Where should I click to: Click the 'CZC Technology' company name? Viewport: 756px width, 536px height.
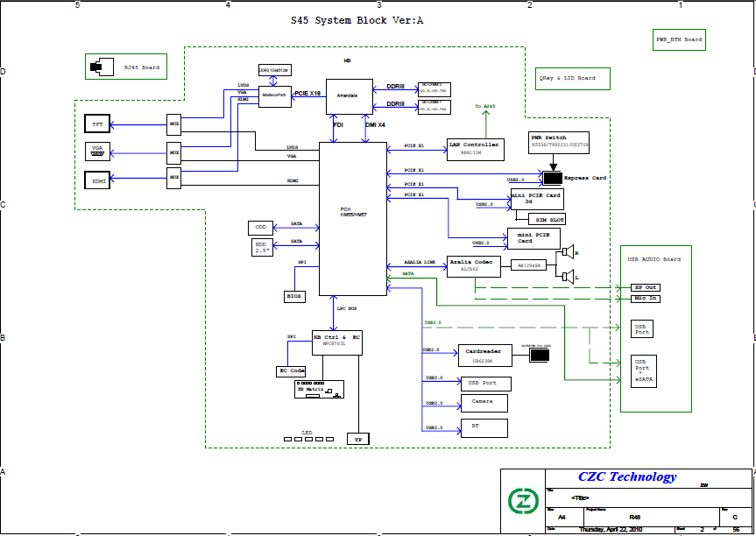pyautogui.click(x=627, y=476)
